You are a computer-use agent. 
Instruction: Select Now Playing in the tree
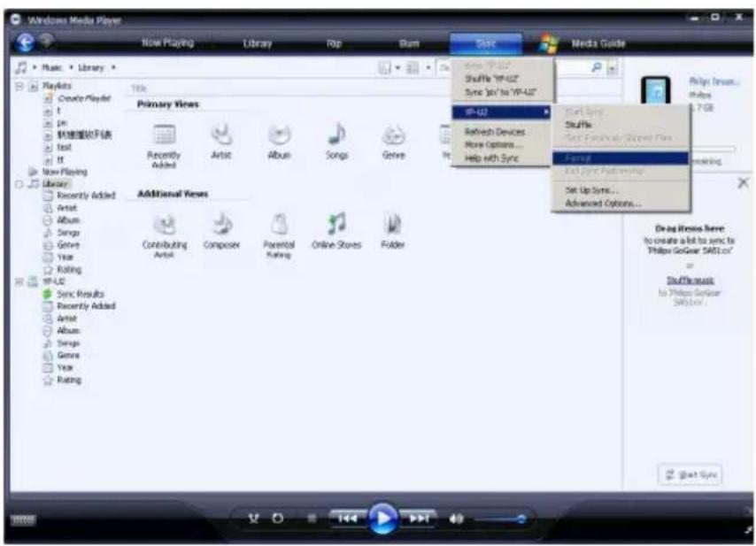[x=65, y=172]
